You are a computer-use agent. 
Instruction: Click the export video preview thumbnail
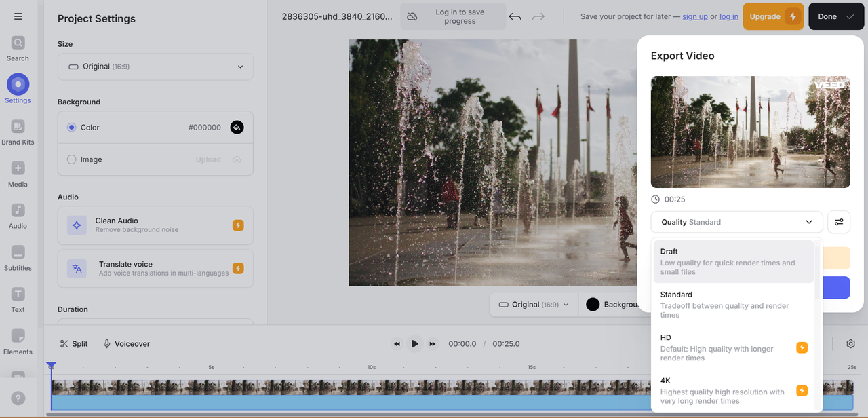tap(751, 132)
